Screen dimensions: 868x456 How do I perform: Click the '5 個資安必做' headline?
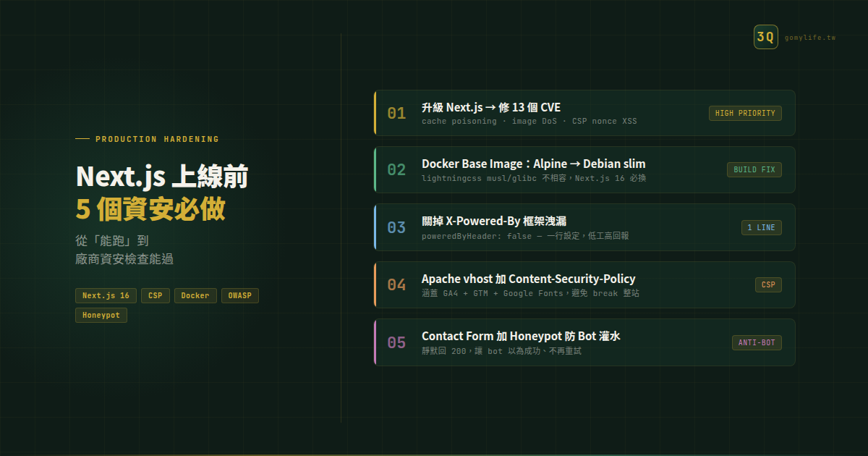(x=150, y=209)
